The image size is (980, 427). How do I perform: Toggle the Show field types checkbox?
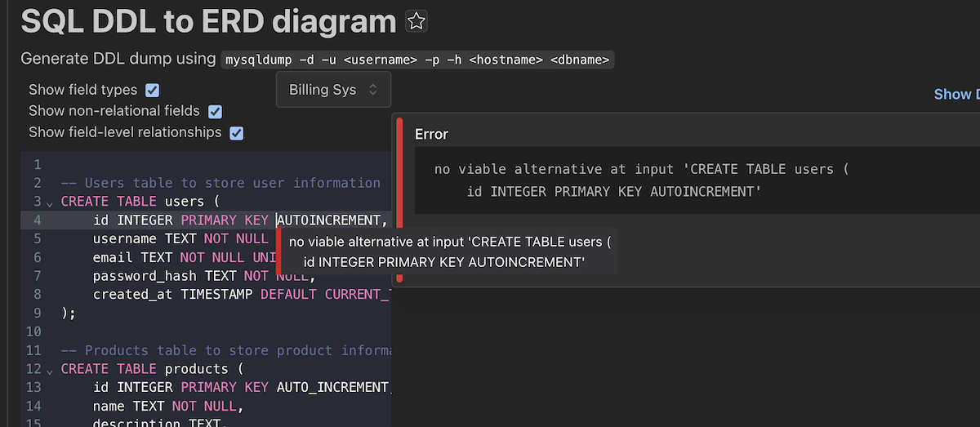(152, 90)
